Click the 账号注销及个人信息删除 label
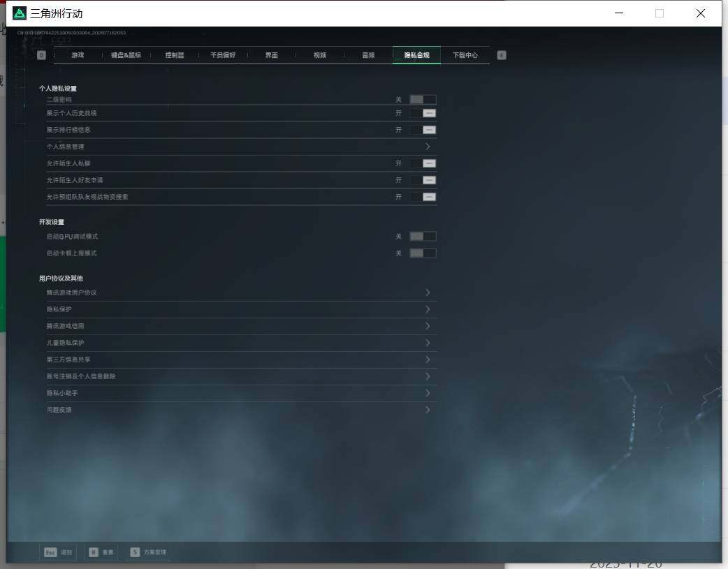The width and height of the screenshot is (728, 569). coord(81,376)
